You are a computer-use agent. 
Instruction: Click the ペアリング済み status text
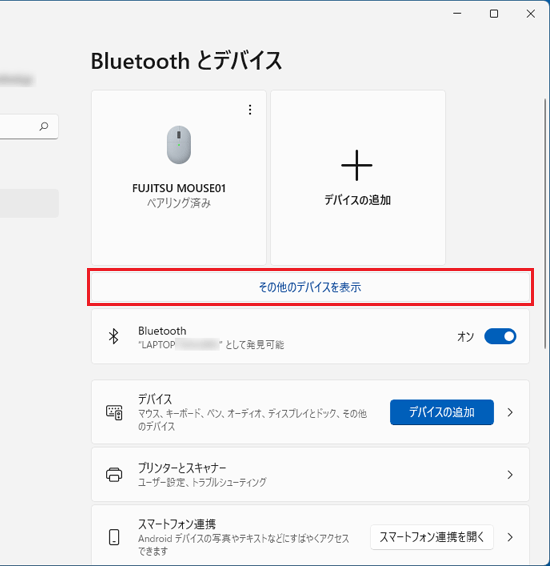[179, 203]
